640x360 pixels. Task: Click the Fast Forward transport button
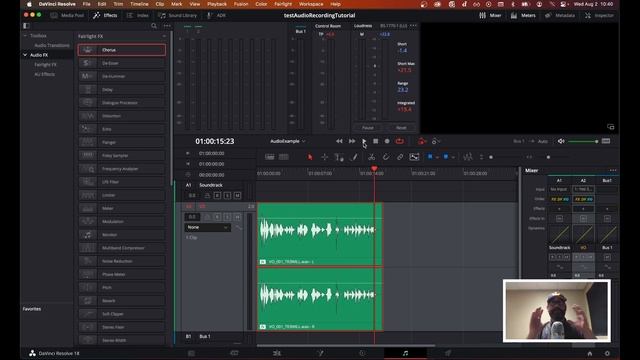tap(352, 141)
